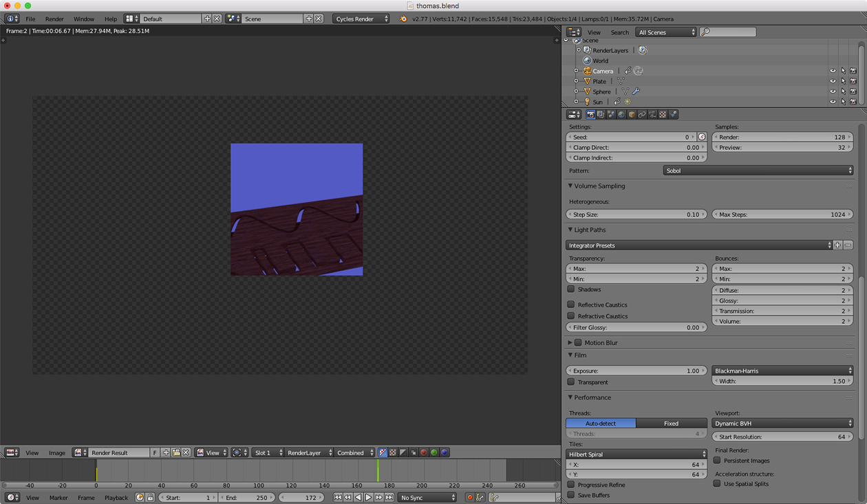Open the World properties tab icon
The width and height of the screenshot is (867, 504).
621,115
